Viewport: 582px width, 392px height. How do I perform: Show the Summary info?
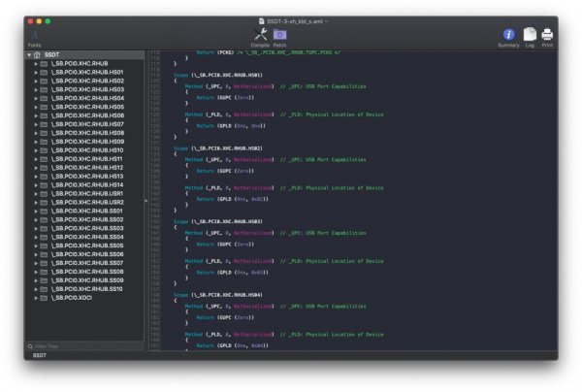[508, 35]
